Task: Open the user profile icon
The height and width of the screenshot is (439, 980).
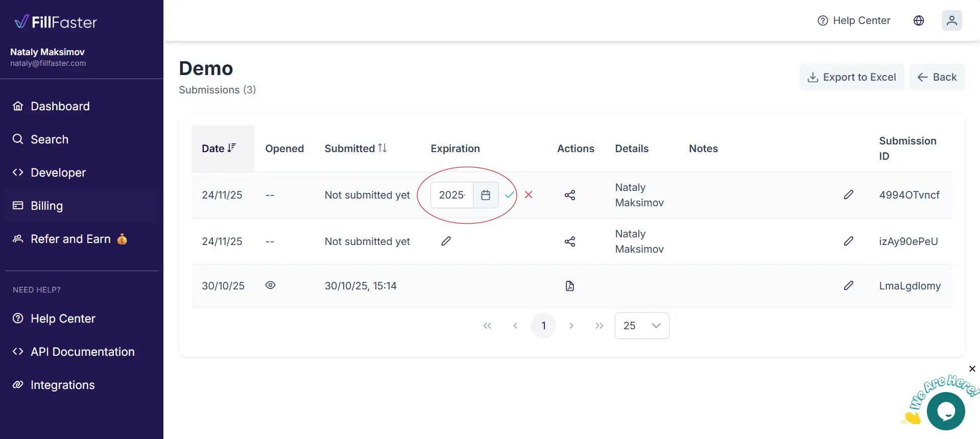Action: [x=951, y=20]
